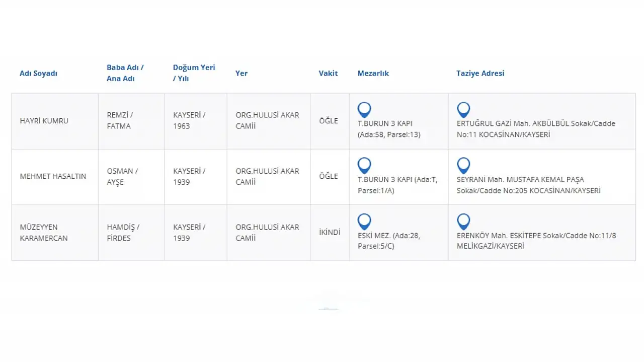Open condolence address pin for Ertuğrul Gazi Mah.
The width and height of the screenshot is (644, 364).
click(463, 110)
